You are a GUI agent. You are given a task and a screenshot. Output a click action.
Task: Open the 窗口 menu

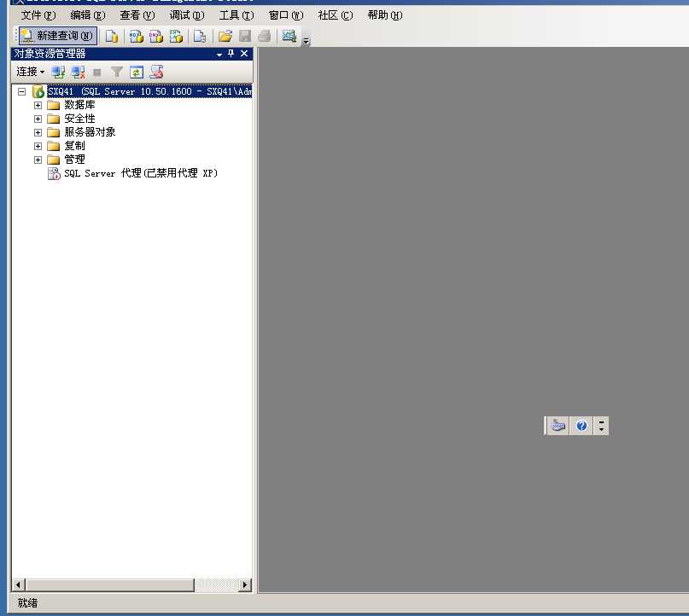click(286, 15)
